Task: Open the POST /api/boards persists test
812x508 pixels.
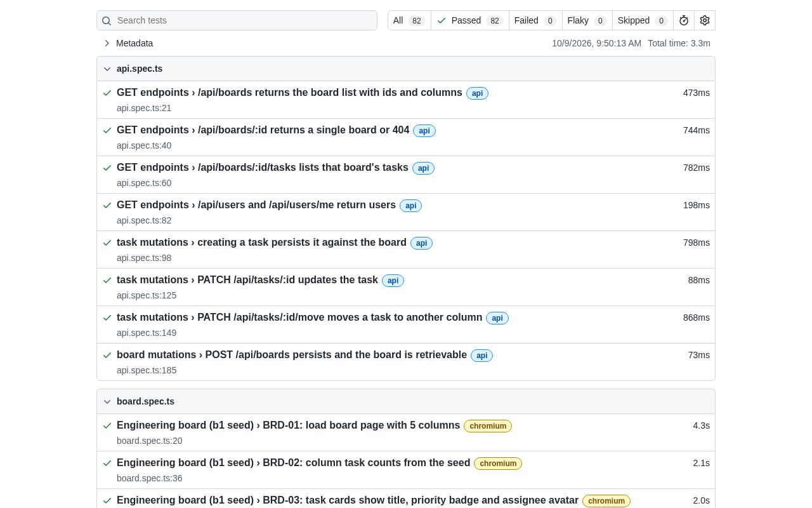Action: coord(292,355)
